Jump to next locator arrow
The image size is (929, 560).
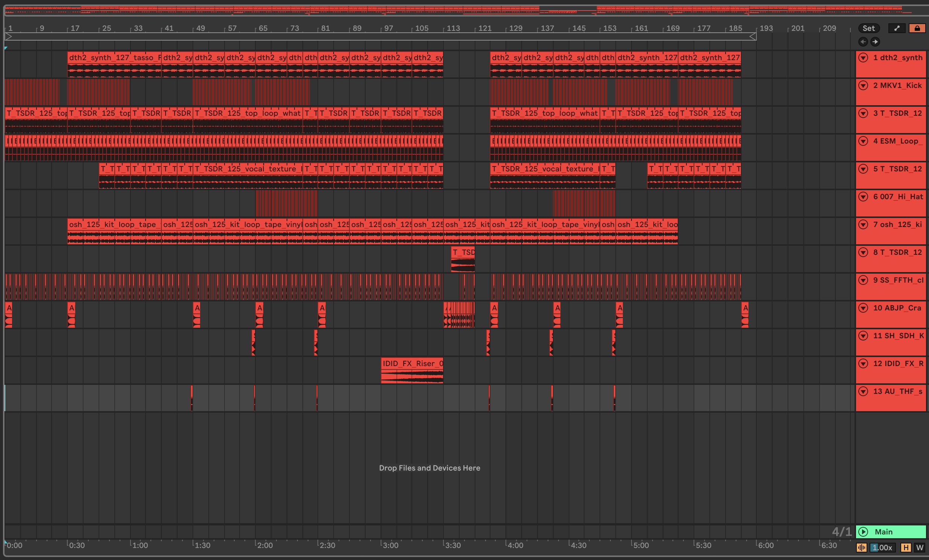pos(875,42)
